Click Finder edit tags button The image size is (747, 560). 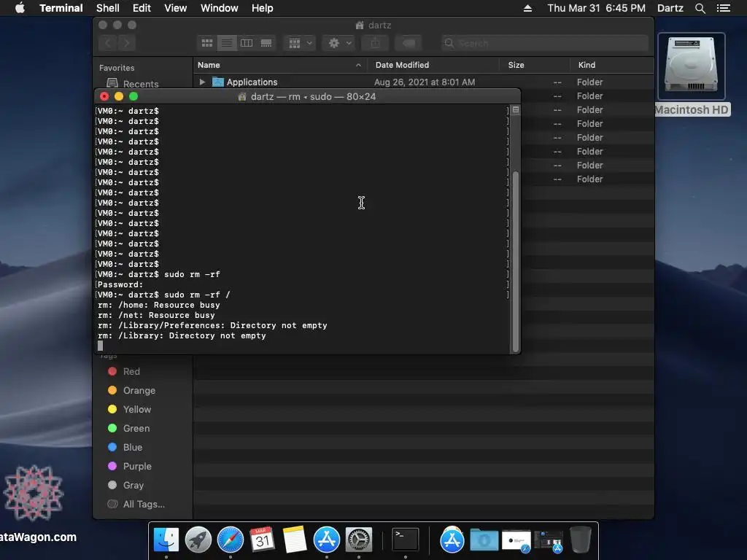pyautogui.click(x=409, y=43)
